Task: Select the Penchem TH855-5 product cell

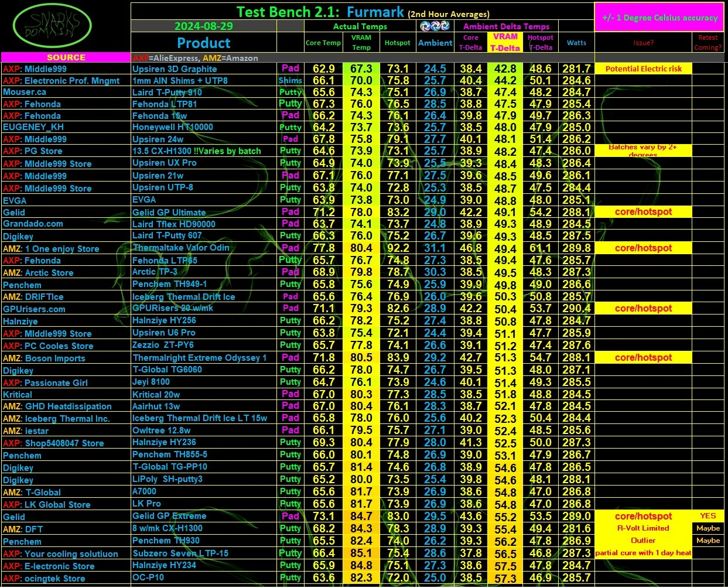Action: [204, 454]
